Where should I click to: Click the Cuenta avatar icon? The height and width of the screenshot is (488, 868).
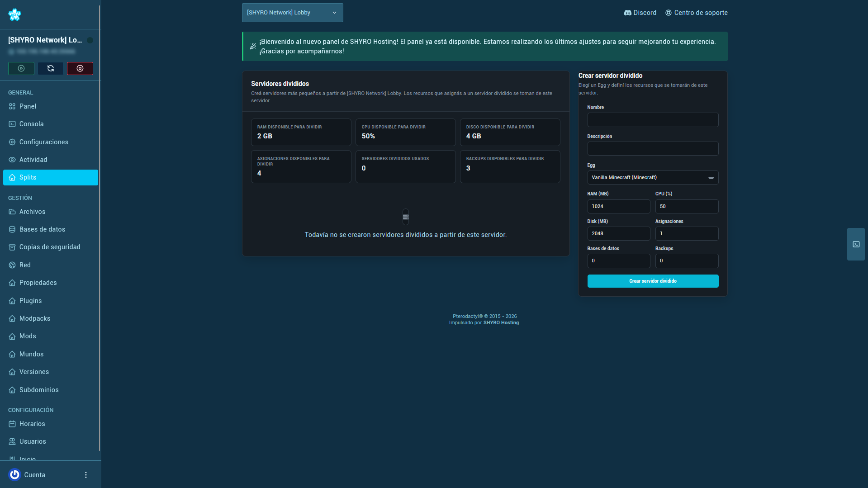tap(14, 474)
